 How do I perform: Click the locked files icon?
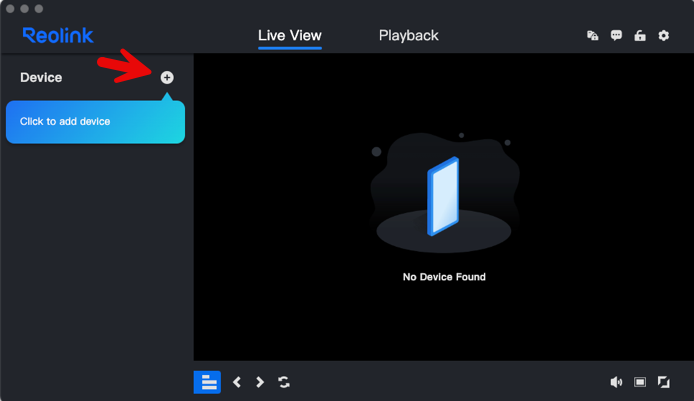click(x=592, y=36)
